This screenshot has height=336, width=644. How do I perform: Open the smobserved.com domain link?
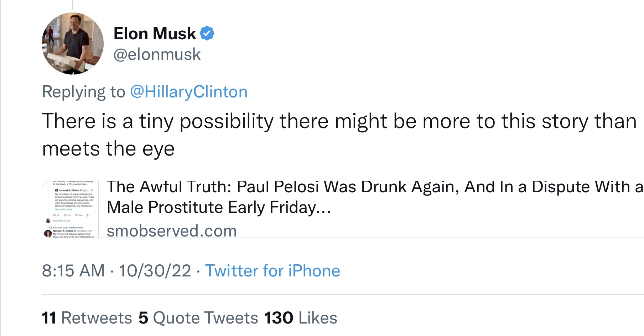172,231
